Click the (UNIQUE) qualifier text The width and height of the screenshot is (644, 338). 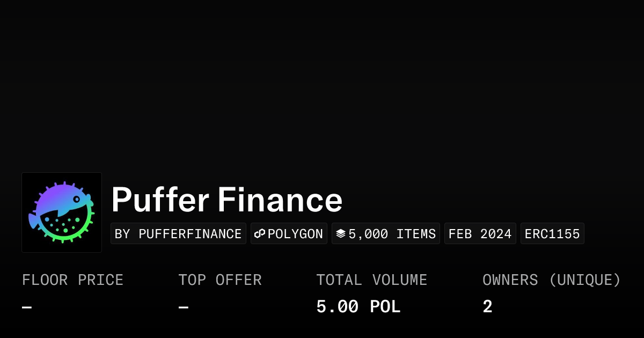(584, 280)
